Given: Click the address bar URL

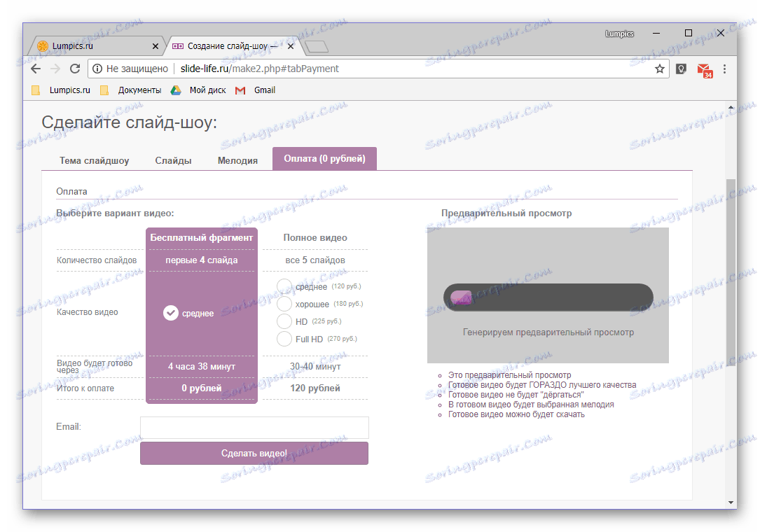Looking at the screenshot, I should (259, 69).
